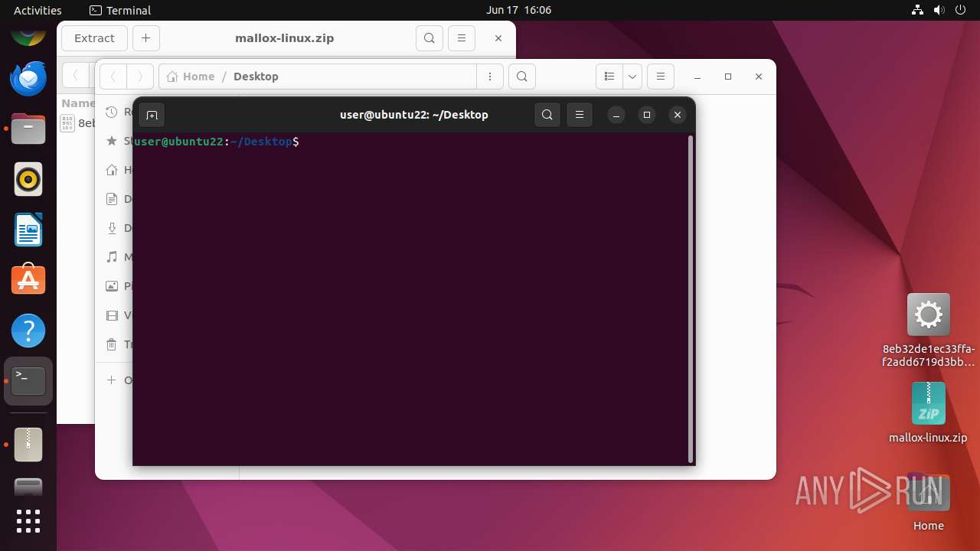Open the Terminal hamburger menu
This screenshot has width=980, height=551.
tap(580, 115)
